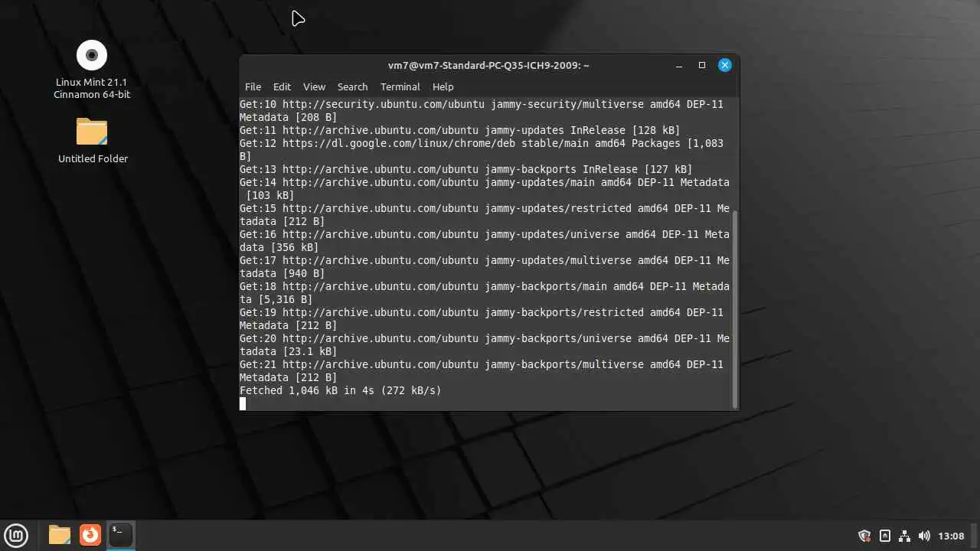Select the Terminal taskbar icon
The image size is (980, 551).
tap(120, 535)
